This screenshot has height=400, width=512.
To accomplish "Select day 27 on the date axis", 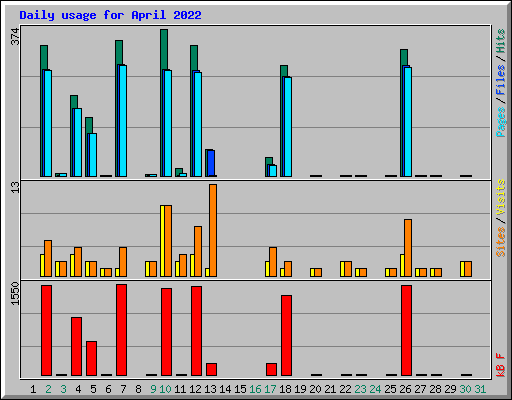I will (420, 389).
